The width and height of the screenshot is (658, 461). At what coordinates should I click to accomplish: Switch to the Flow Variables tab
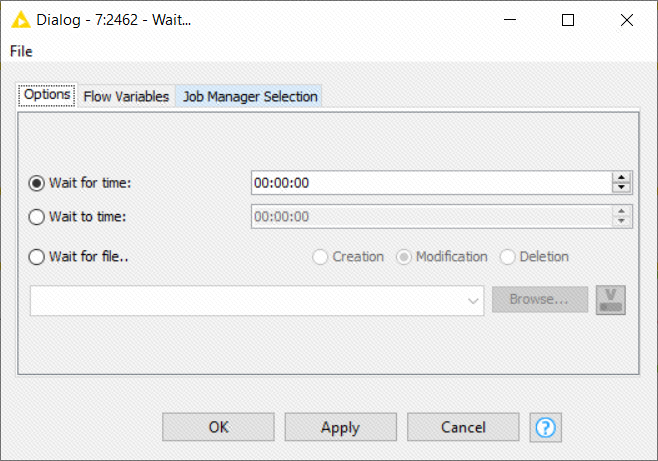[x=126, y=96]
